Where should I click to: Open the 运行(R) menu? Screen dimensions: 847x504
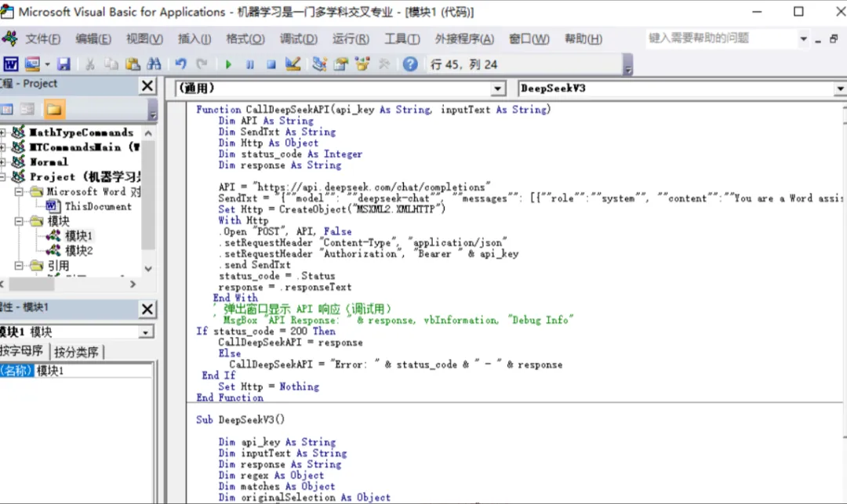351,39
